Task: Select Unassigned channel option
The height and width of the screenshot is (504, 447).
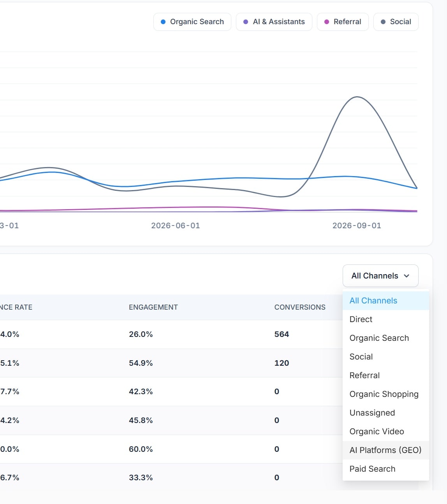Action: click(x=386, y=413)
